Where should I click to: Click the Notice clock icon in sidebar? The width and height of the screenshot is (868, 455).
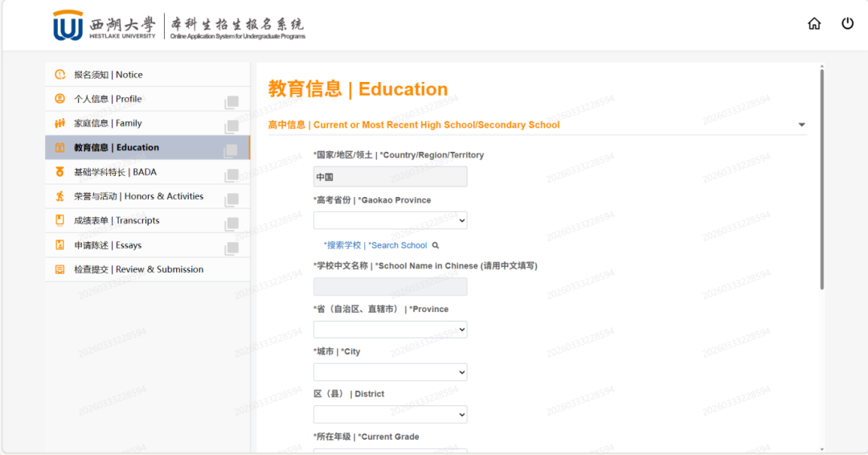(x=59, y=74)
